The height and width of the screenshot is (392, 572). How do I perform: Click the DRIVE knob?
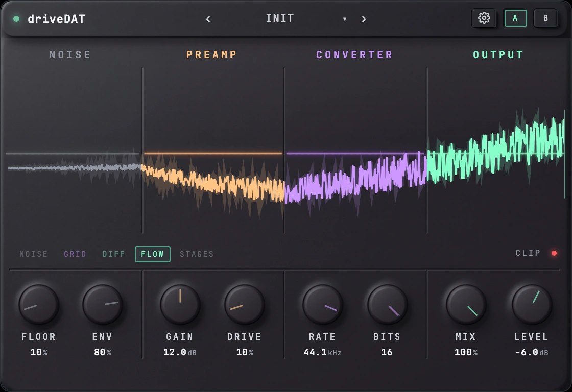(x=245, y=304)
